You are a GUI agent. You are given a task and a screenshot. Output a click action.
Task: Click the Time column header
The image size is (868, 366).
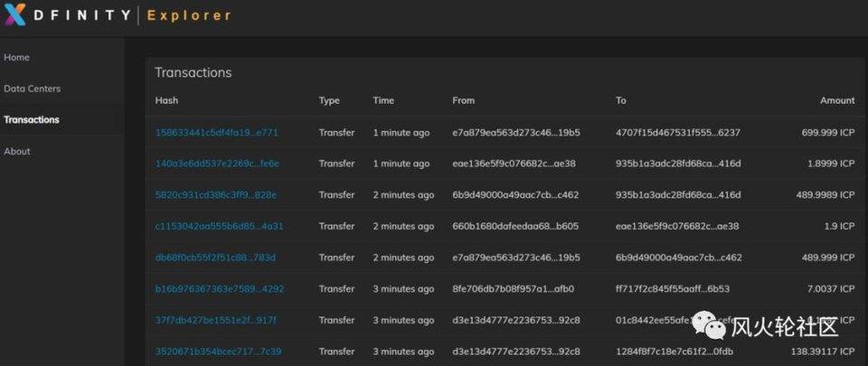click(x=383, y=100)
